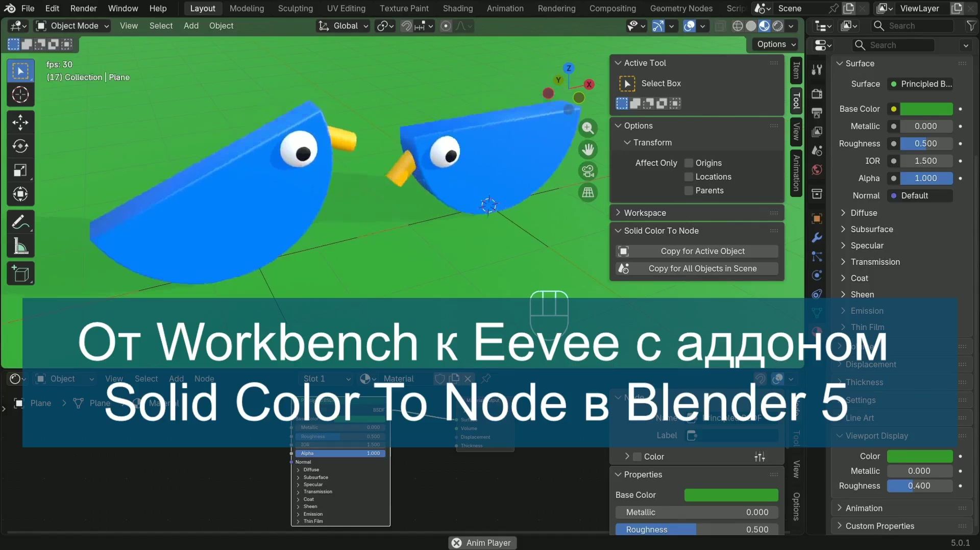Click the green Base Color swatch in Surface
Viewport: 980px width, 550px height.
(926, 109)
